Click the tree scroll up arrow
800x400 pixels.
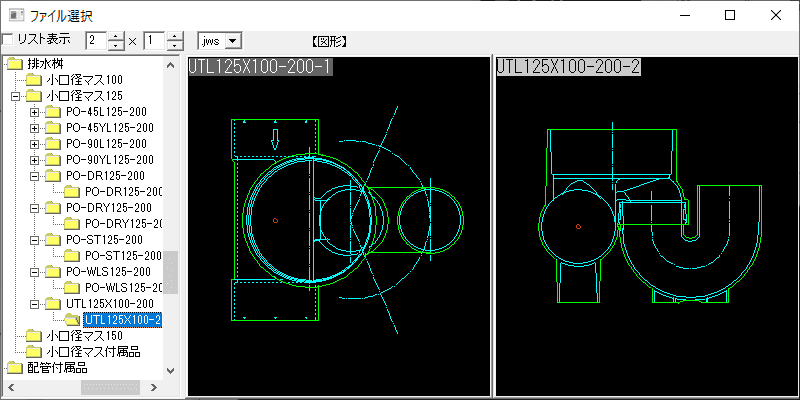(x=171, y=64)
